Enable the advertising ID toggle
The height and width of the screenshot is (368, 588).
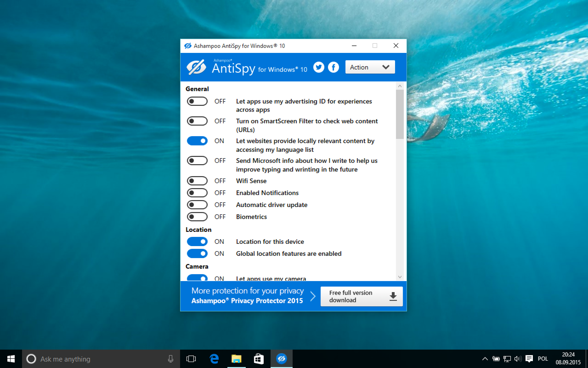coord(197,101)
